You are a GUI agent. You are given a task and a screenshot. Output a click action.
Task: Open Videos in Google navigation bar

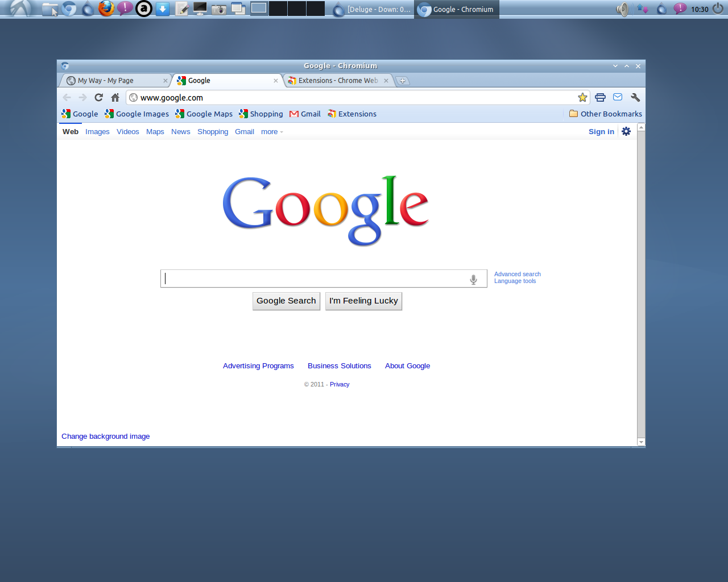(x=128, y=132)
